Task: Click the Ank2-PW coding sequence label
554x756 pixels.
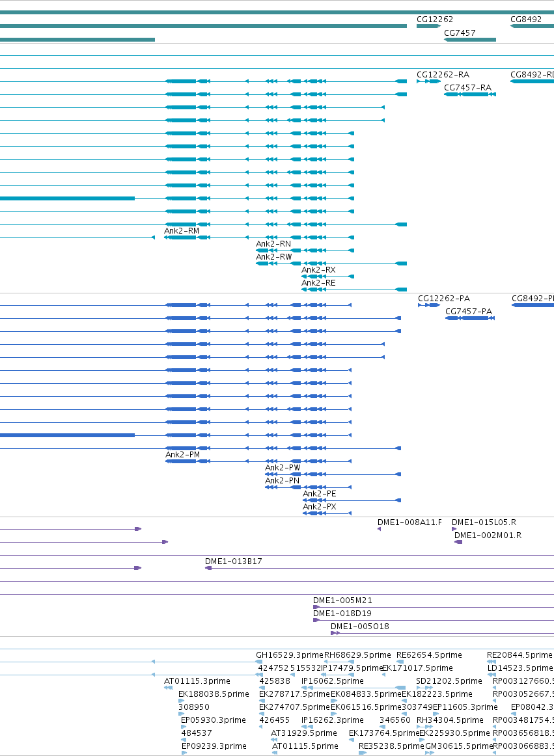Action: [x=283, y=468]
